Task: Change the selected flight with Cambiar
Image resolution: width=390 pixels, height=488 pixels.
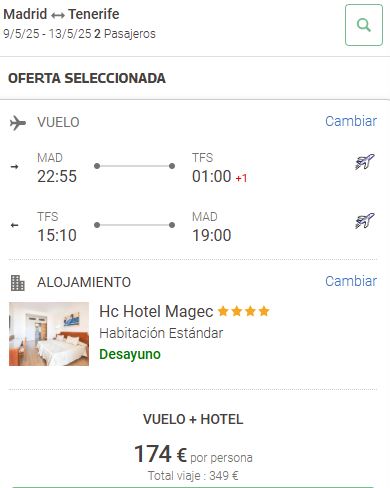Action: click(351, 121)
